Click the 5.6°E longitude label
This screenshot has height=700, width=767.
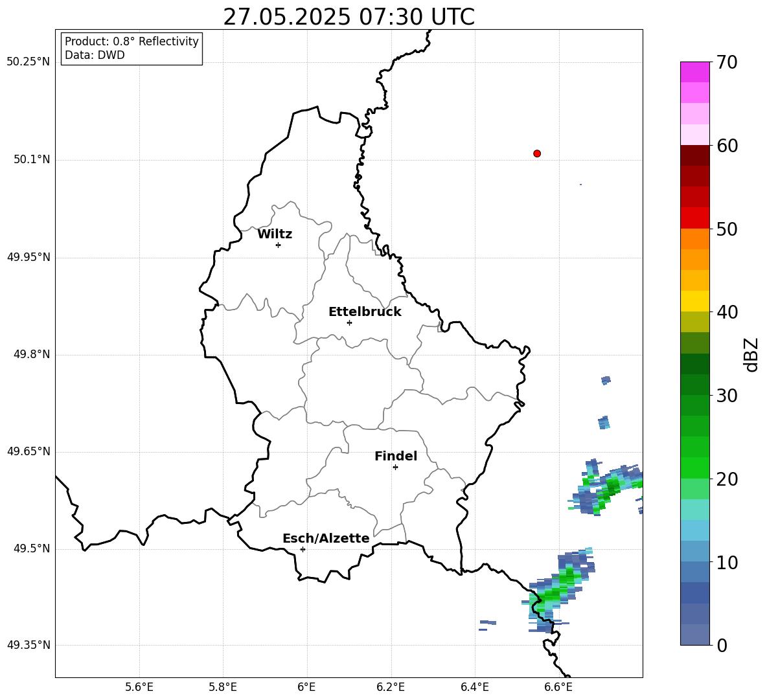[139, 687]
